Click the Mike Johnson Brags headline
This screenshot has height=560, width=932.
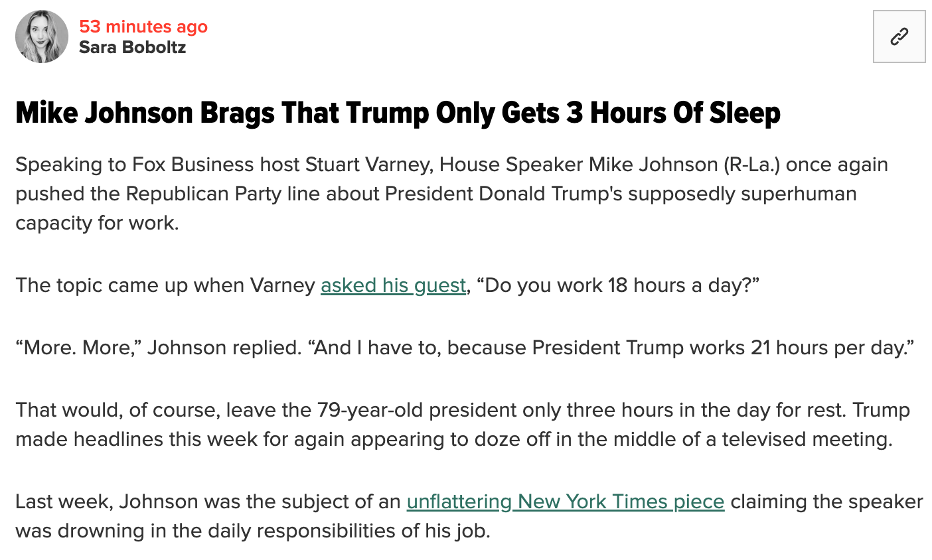tap(398, 113)
